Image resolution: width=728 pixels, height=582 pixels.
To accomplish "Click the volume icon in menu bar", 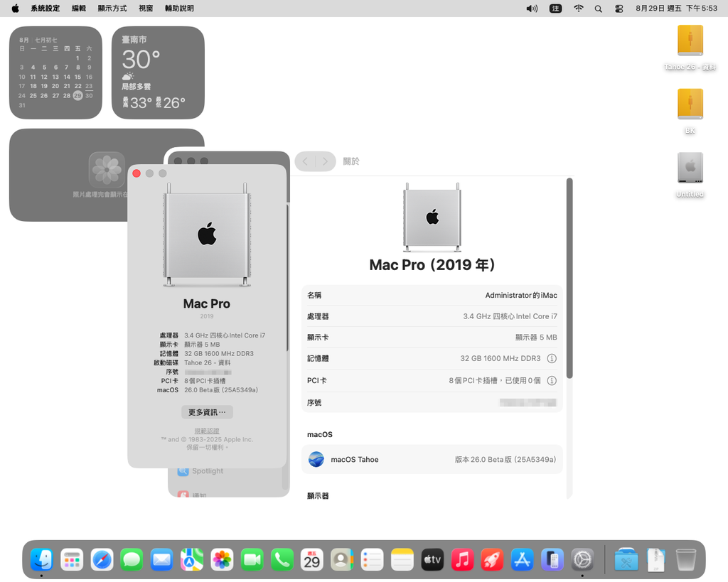I will coord(532,9).
